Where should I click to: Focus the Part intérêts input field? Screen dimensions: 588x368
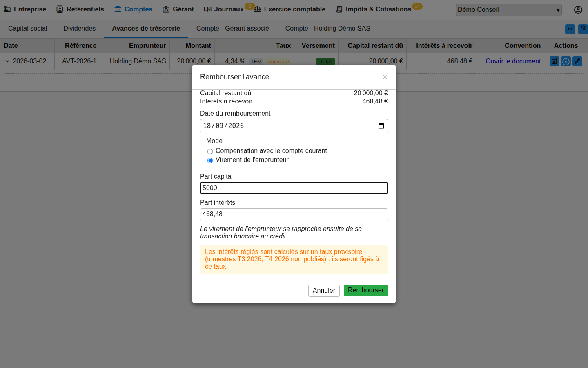(294, 214)
